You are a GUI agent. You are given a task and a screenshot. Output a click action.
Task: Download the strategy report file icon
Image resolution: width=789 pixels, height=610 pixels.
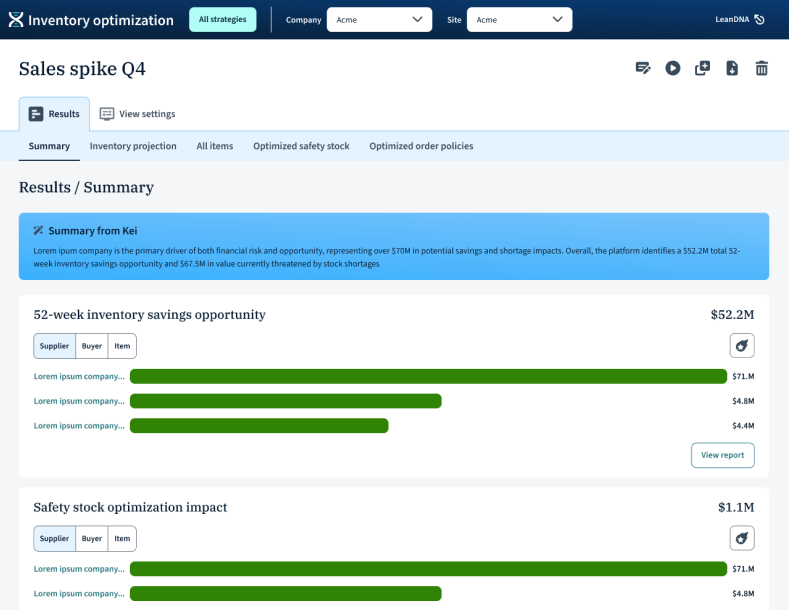732,68
